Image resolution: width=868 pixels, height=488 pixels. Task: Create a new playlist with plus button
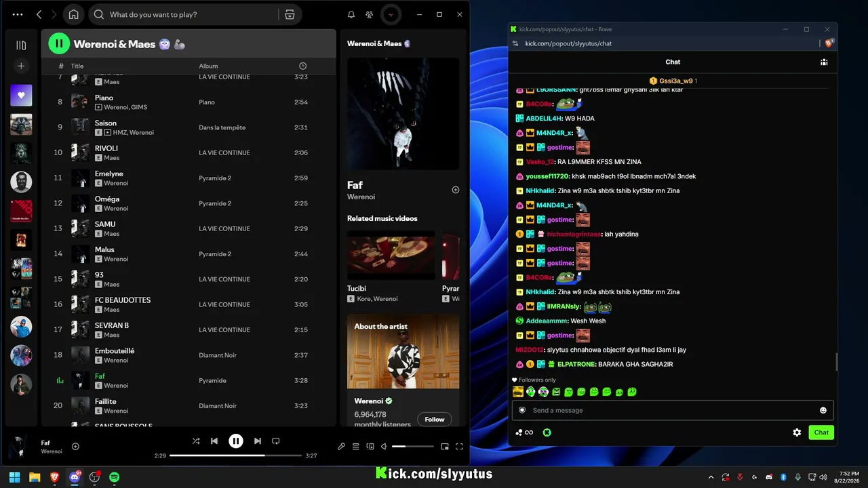tap(21, 66)
